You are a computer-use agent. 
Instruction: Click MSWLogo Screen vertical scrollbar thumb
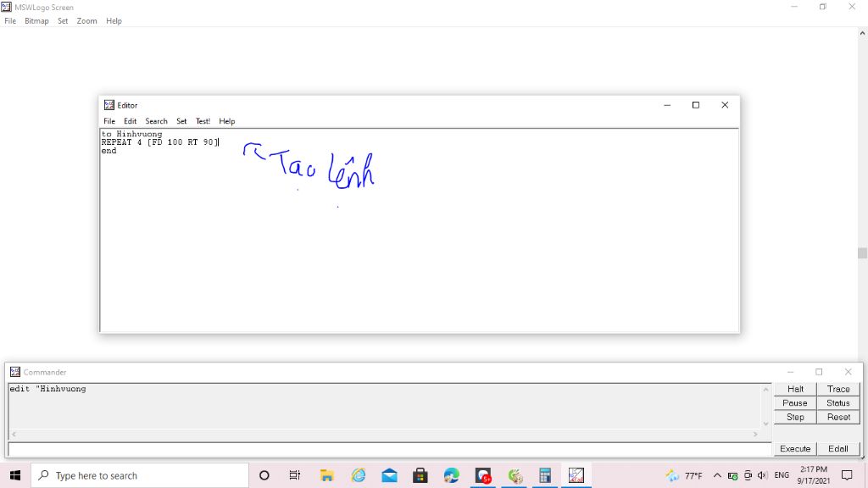(x=862, y=252)
